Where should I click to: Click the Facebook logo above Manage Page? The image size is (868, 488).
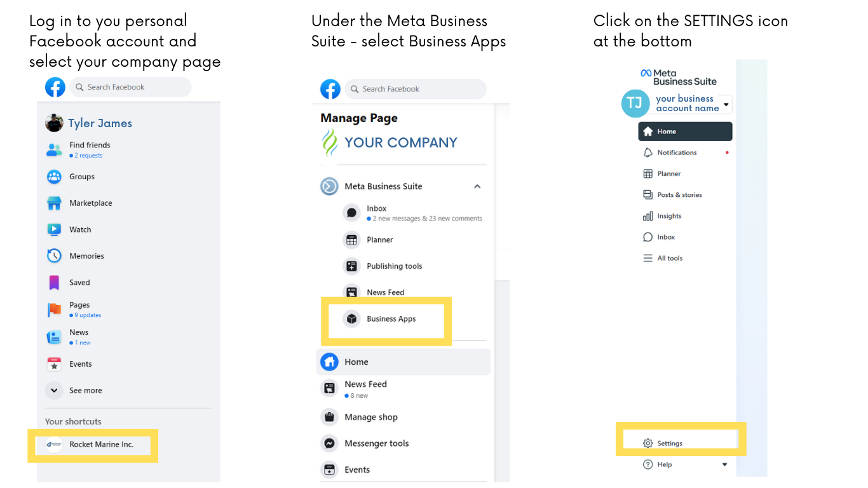tap(330, 89)
